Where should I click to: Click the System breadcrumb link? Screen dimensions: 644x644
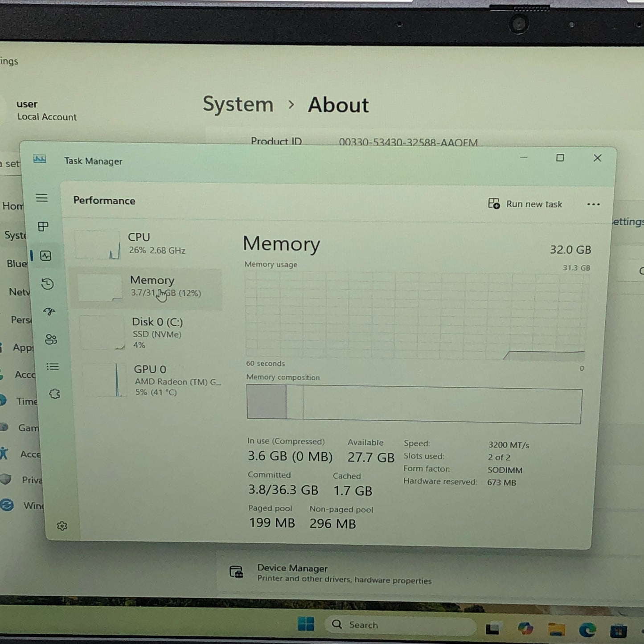point(238,105)
